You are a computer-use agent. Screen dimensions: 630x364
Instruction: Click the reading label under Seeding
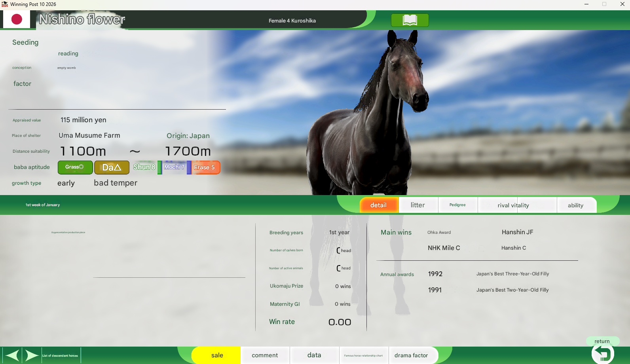(68, 53)
